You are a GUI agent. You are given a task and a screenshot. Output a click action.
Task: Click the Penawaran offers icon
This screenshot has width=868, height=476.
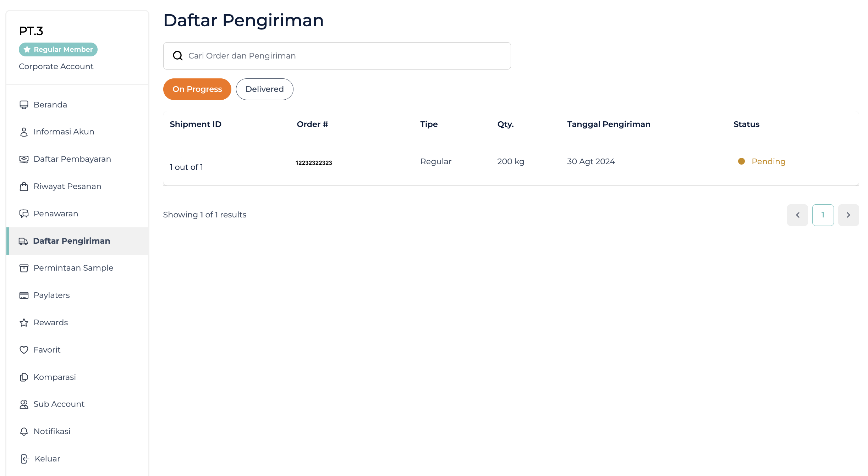coord(23,214)
